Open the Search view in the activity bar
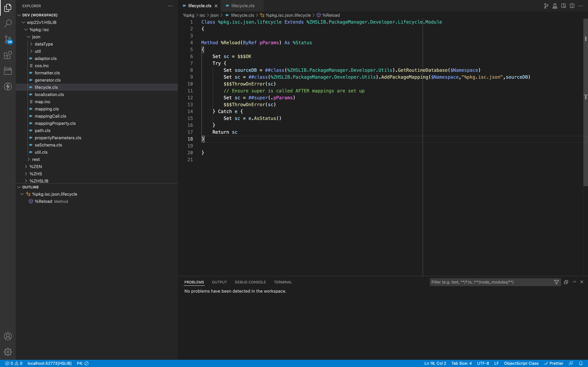Image resolution: width=588 pixels, height=367 pixels. click(8, 23)
